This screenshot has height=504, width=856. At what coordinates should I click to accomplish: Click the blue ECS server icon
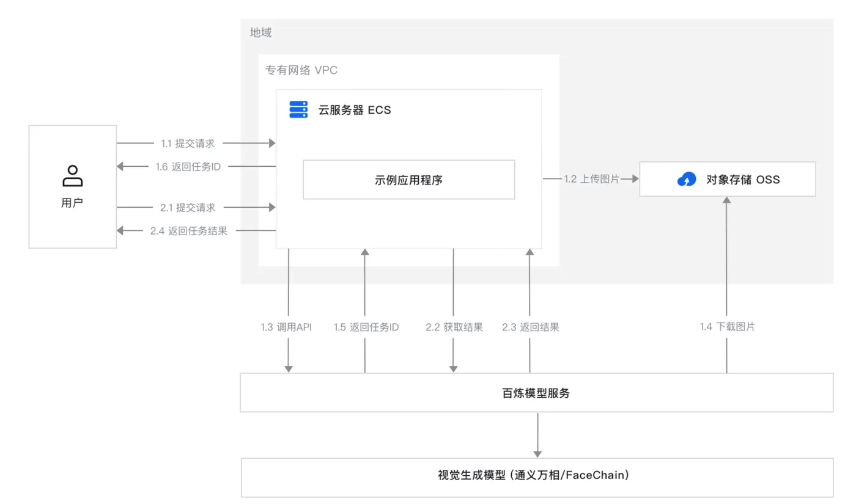[298, 110]
